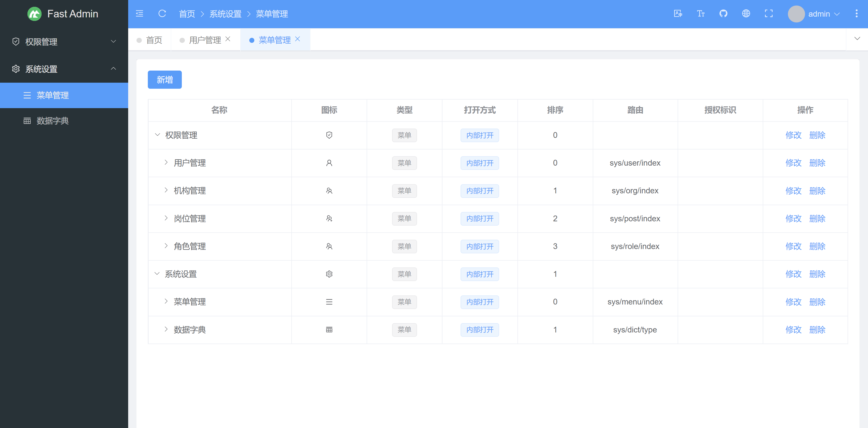Adjust font size with Tt icon
Screen dimensions: 868x428
pyautogui.click(x=701, y=14)
